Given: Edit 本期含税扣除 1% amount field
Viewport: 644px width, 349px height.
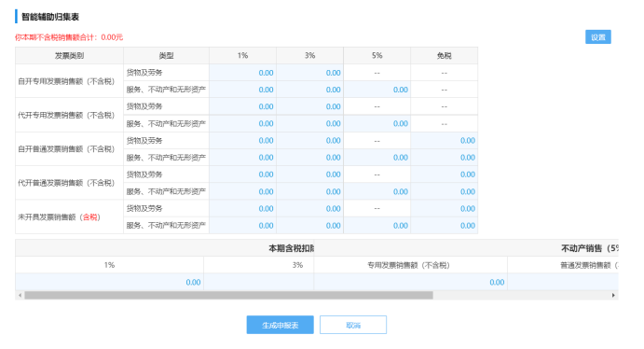Looking at the screenshot, I should (x=109, y=282).
